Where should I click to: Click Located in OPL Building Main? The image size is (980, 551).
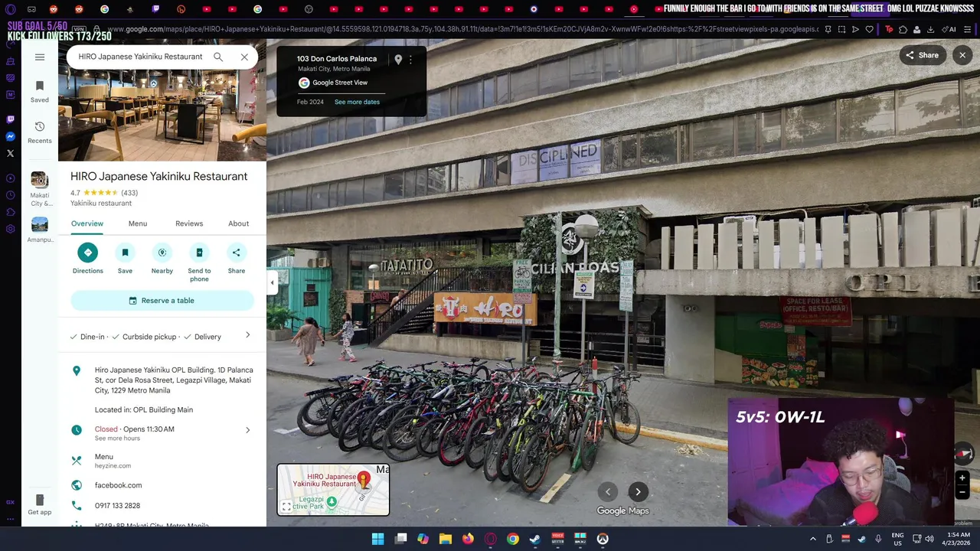144,409
